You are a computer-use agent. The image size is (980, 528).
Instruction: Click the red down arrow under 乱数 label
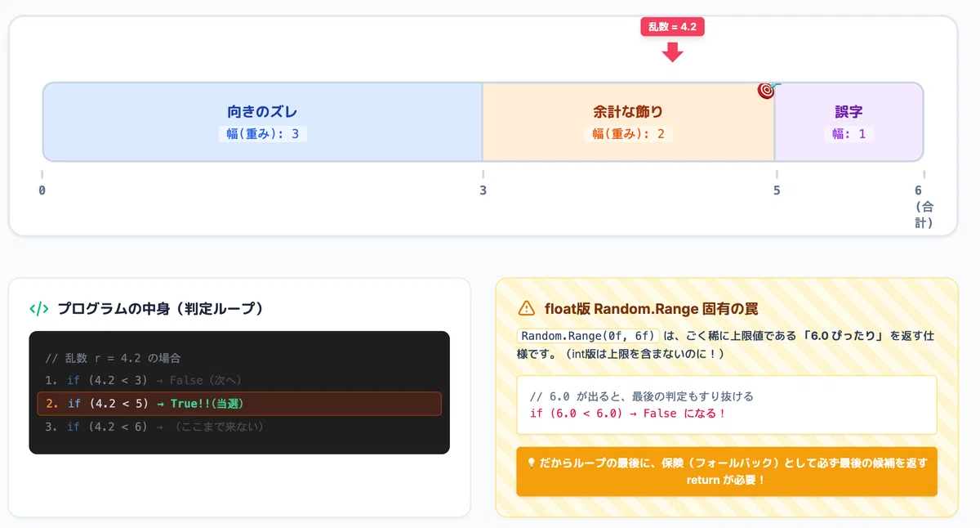672,52
